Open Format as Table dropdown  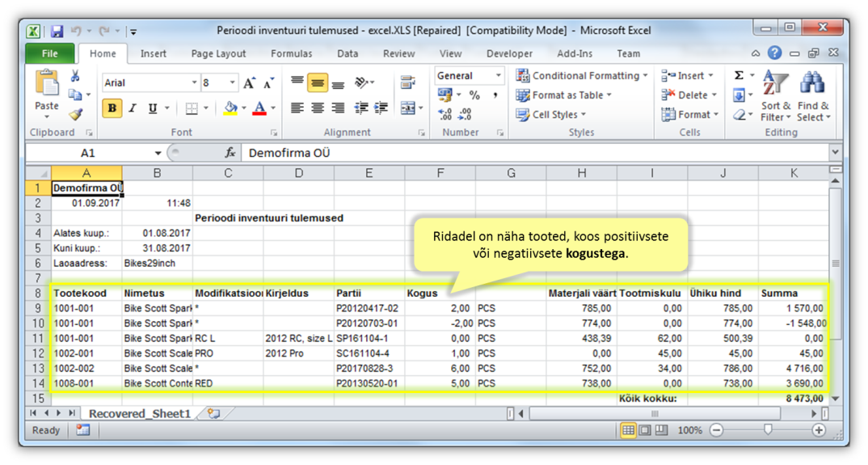click(x=564, y=95)
